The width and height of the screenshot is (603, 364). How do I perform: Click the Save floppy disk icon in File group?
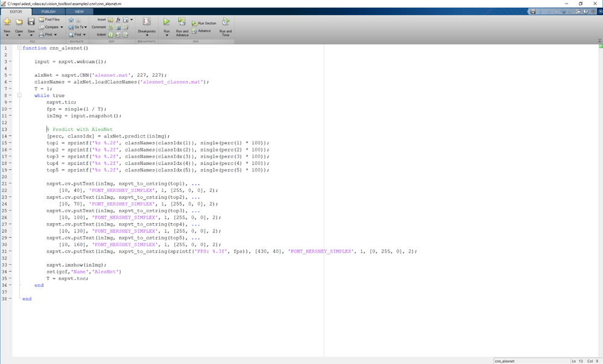(x=31, y=22)
